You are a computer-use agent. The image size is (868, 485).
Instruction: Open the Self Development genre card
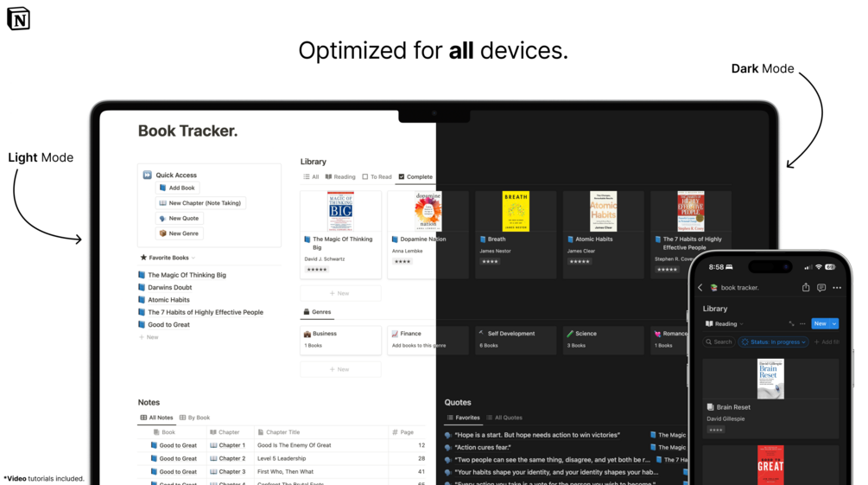tap(516, 340)
